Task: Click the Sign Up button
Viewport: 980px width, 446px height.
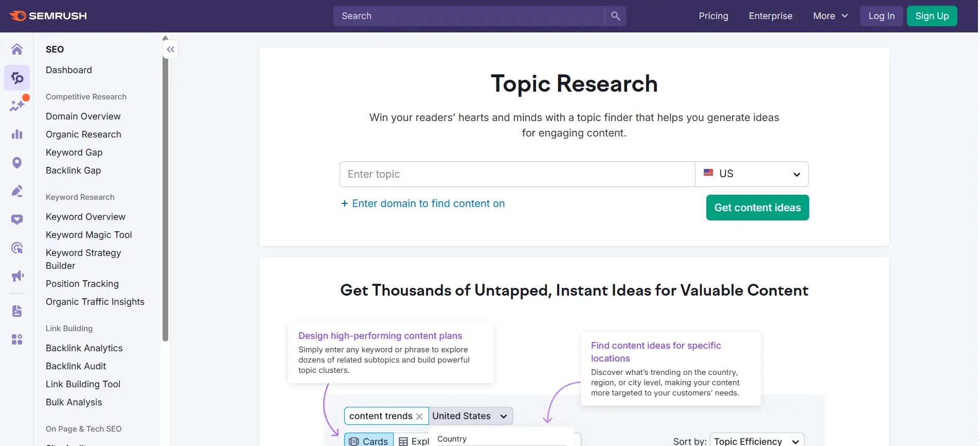Action: [x=932, y=16]
